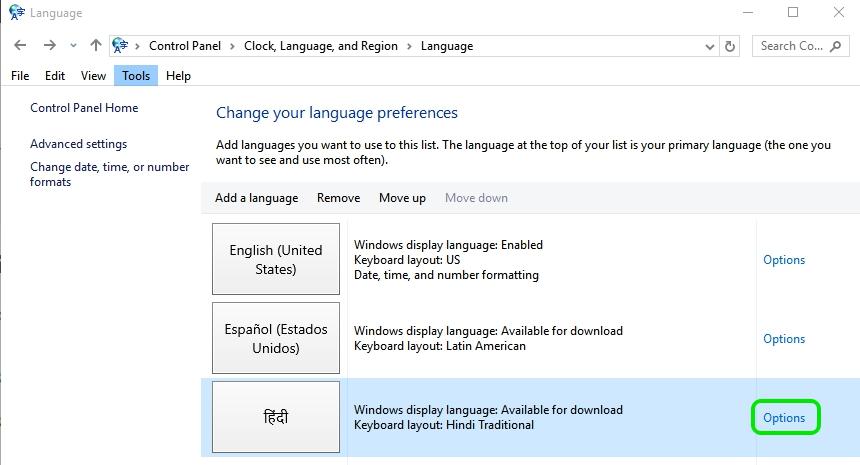Screen dimensions: 860x465
Task: Open Change date, time, or number formats
Action: click(109, 174)
